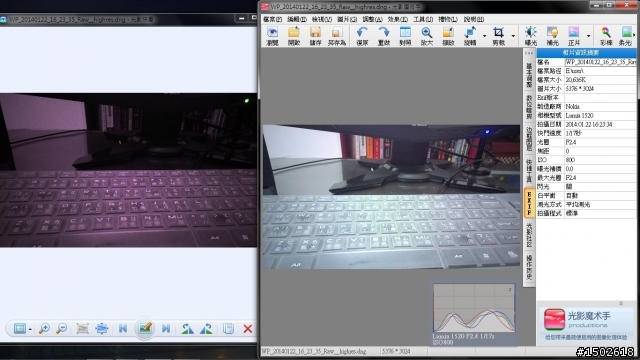Go to the previous image in the viewer
Image resolution: width=640 pixels, height=360 pixels.
[123, 329]
